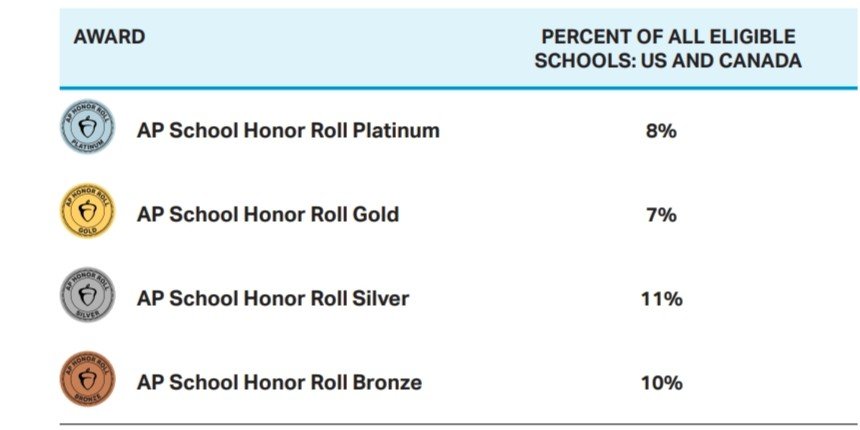Click the Gold AP Honor Roll badge

(87, 214)
